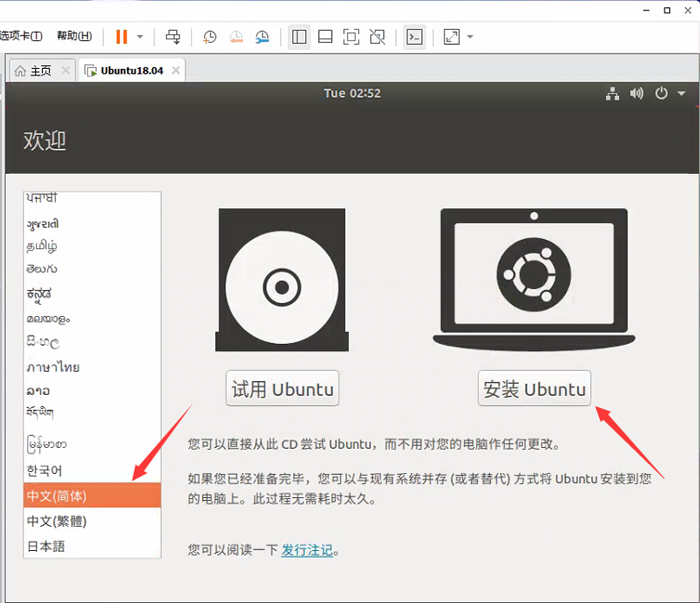700x603 pixels.
Task: Click the CD disc image
Action: [x=282, y=280]
